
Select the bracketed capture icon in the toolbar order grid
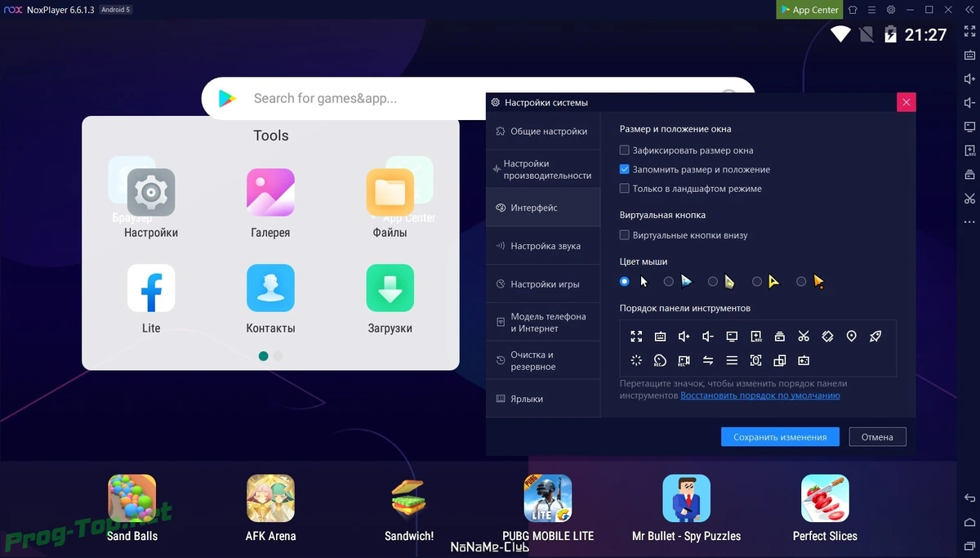(x=755, y=360)
